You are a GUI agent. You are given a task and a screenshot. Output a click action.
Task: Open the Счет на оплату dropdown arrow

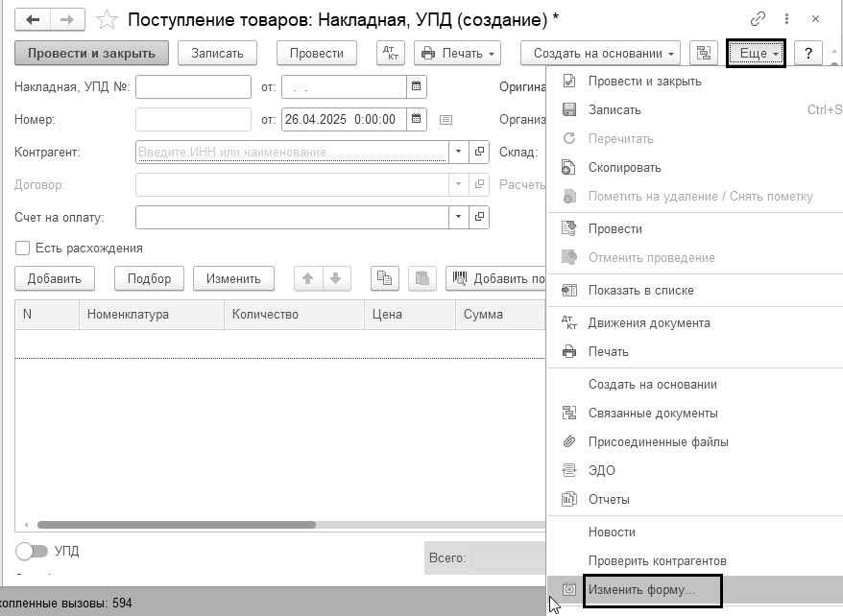459,217
